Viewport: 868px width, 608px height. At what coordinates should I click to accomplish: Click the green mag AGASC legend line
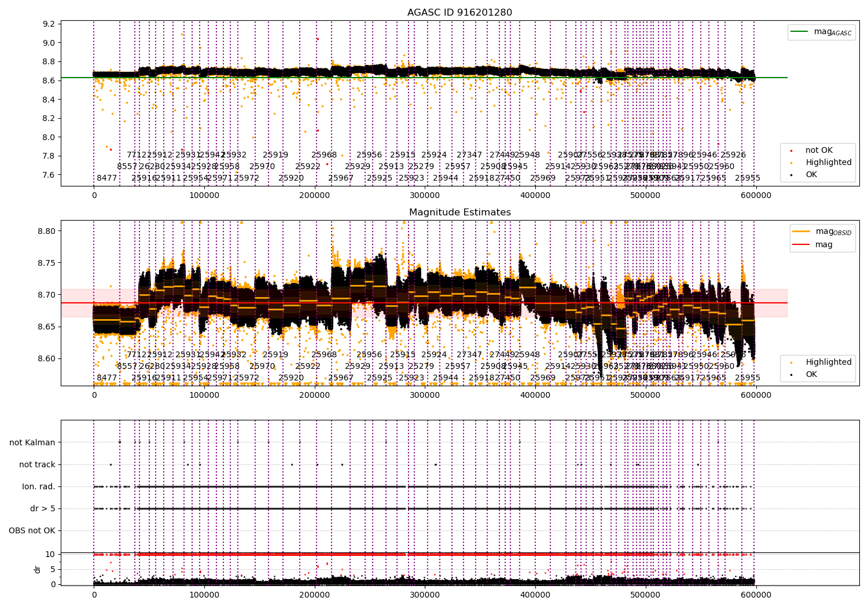tap(800, 32)
